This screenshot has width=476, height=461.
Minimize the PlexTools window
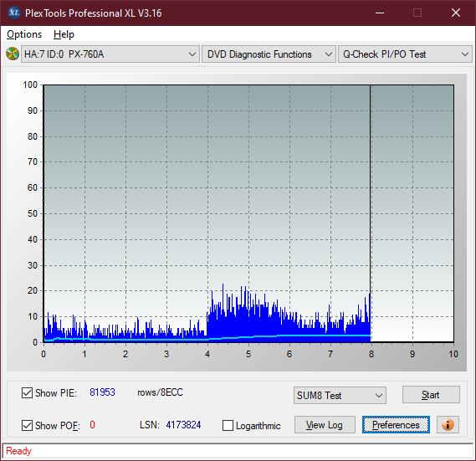click(380, 13)
